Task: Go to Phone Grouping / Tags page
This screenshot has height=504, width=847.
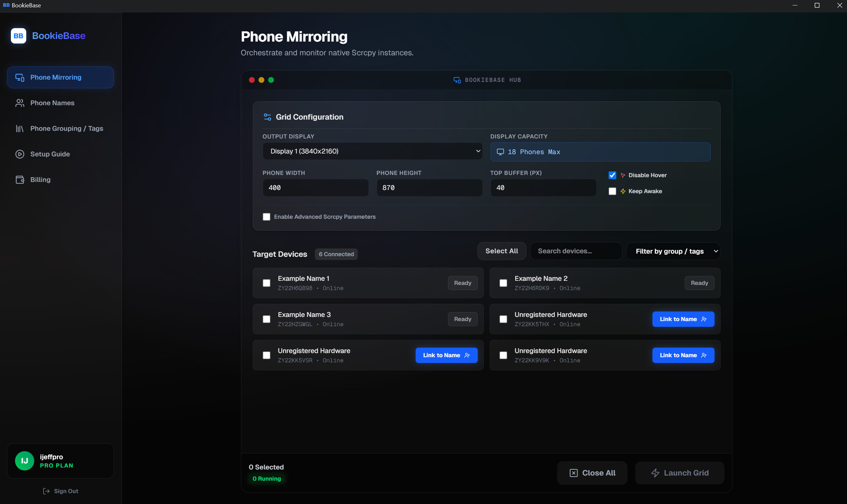Action: pyautogui.click(x=60, y=128)
